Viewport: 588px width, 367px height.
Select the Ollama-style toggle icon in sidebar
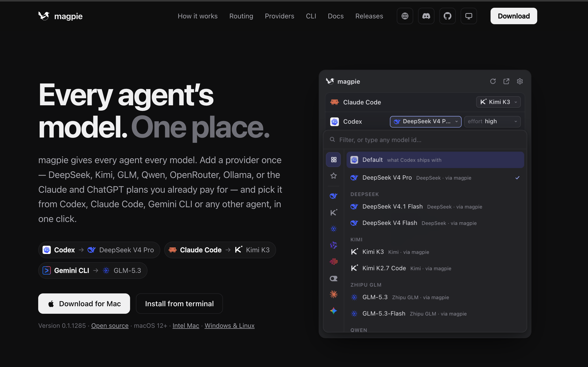[333, 278]
